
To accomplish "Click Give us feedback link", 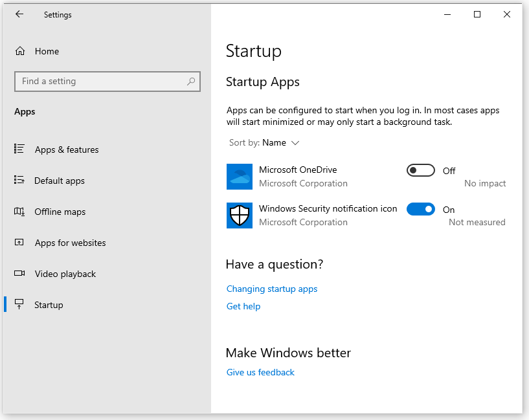I will click(260, 372).
